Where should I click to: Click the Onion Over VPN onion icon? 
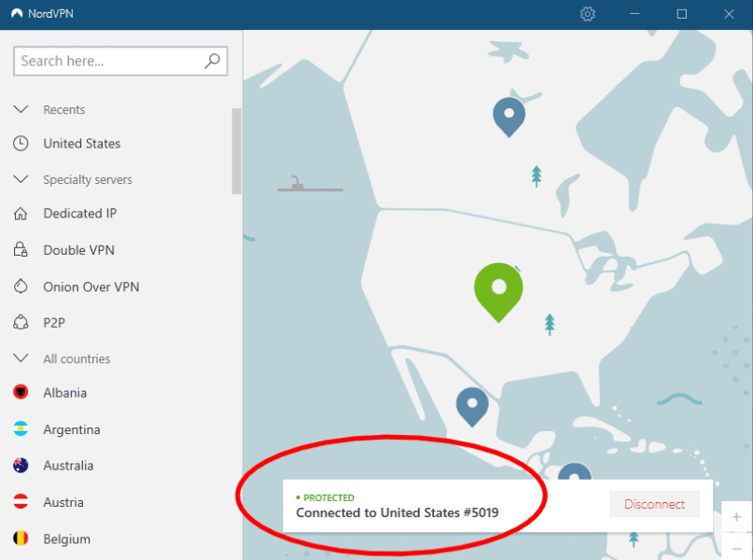(21, 287)
